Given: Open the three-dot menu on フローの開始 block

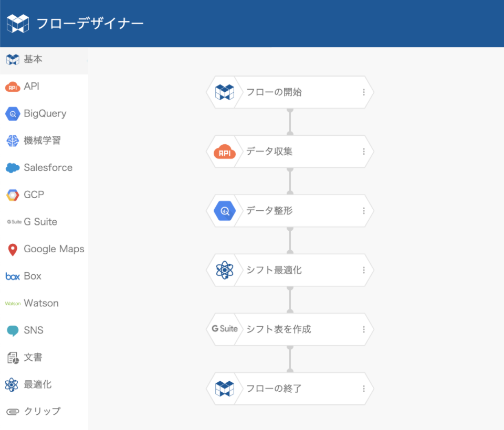Looking at the screenshot, I should pyautogui.click(x=363, y=92).
